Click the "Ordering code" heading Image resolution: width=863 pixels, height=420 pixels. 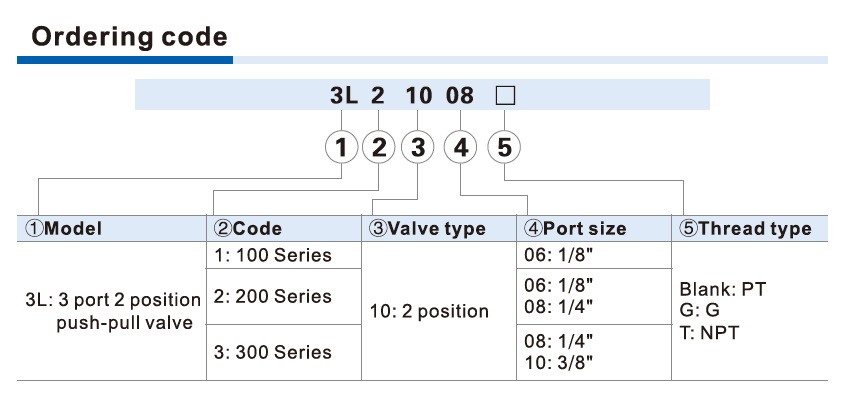[x=130, y=38]
